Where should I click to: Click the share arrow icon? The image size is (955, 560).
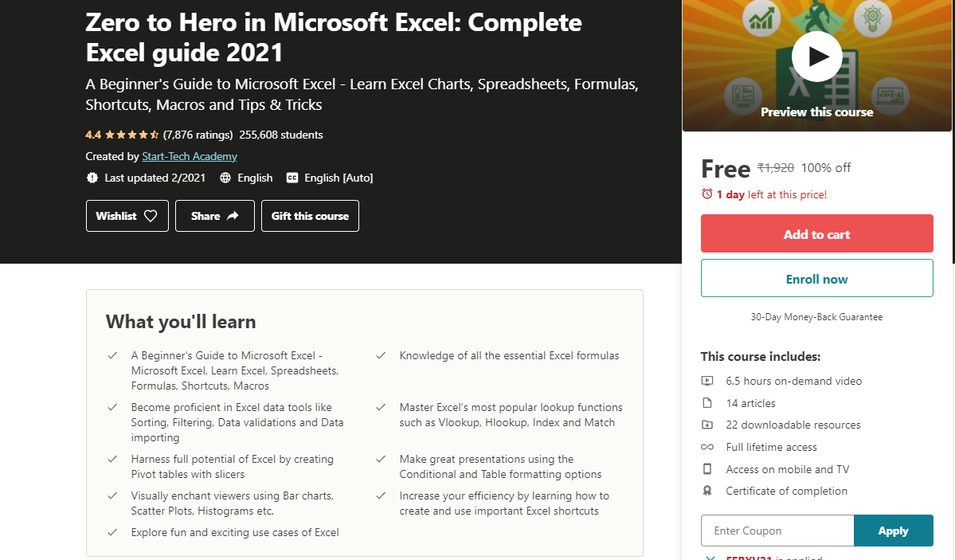click(233, 216)
